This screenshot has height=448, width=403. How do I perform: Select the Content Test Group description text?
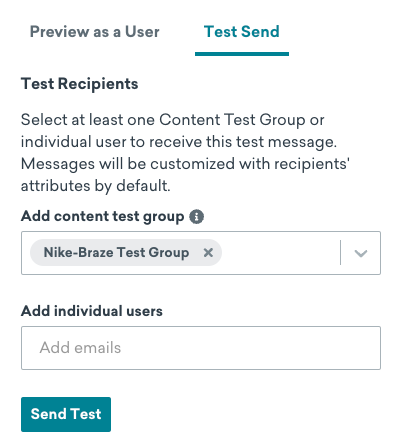click(x=185, y=153)
